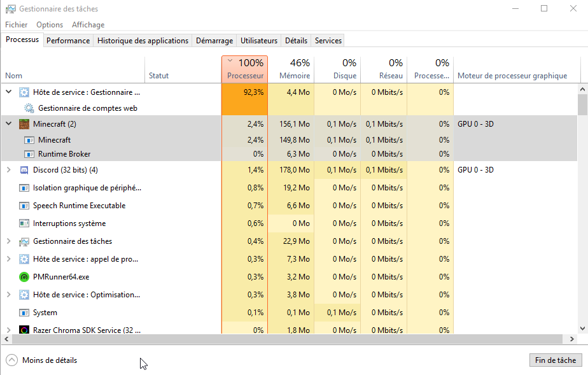
Task: Click the Speech Runtime Executable icon
Action: click(24, 206)
